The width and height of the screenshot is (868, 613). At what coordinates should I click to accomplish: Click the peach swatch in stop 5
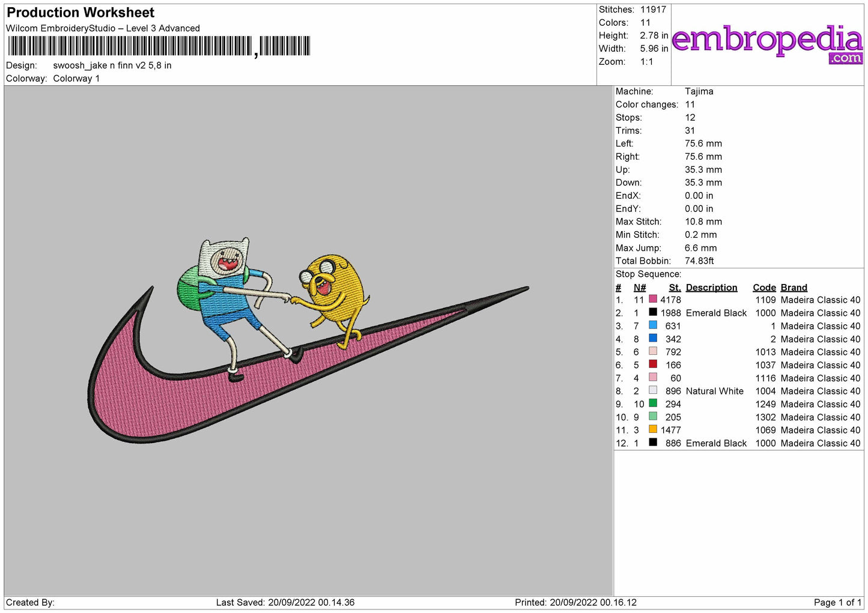tap(653, 351)
